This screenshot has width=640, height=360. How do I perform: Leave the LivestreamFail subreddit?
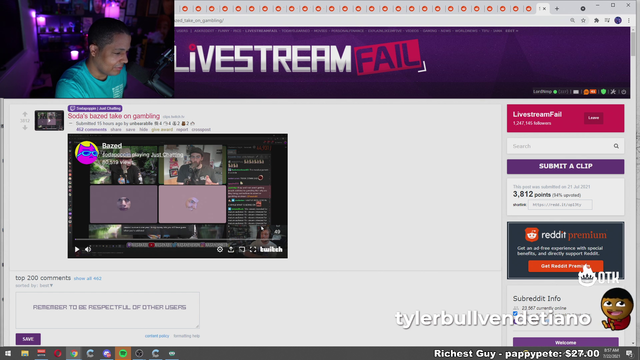[593, 118]
